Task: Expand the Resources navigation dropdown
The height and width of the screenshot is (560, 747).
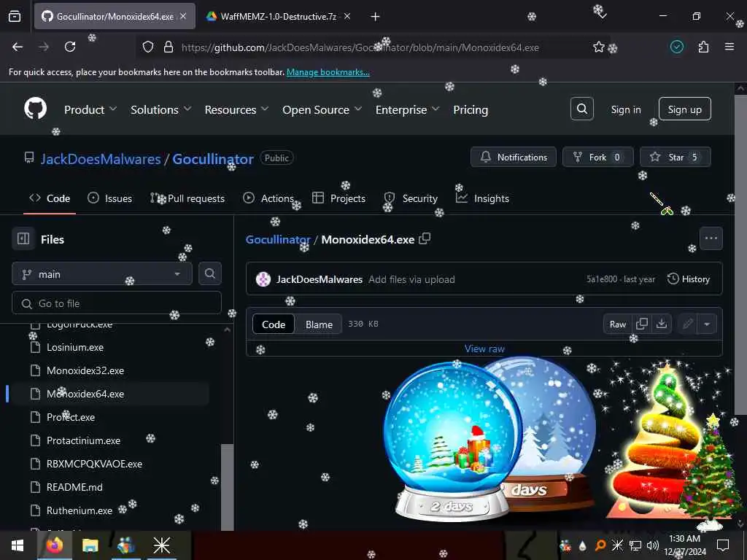Action: 237,109
